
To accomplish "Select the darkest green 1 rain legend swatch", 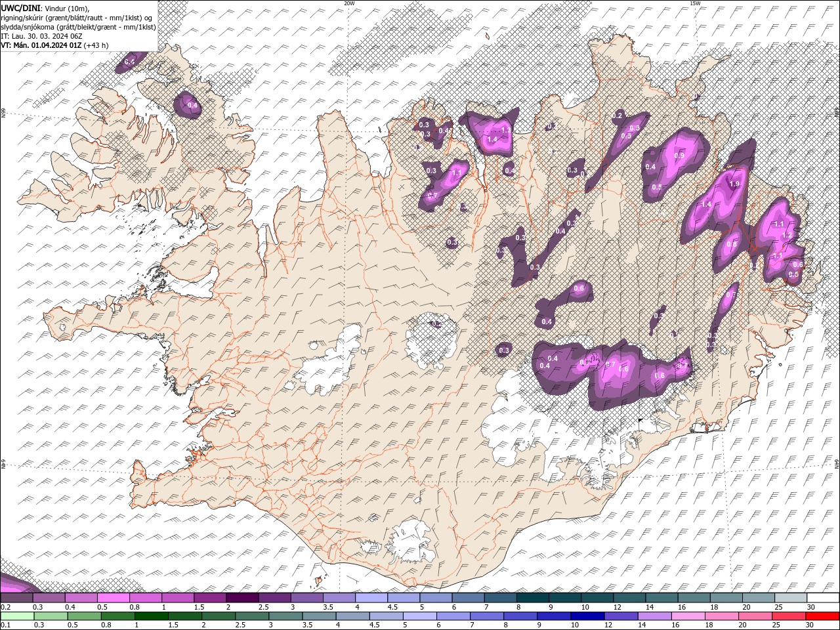I will click(151, 616).
